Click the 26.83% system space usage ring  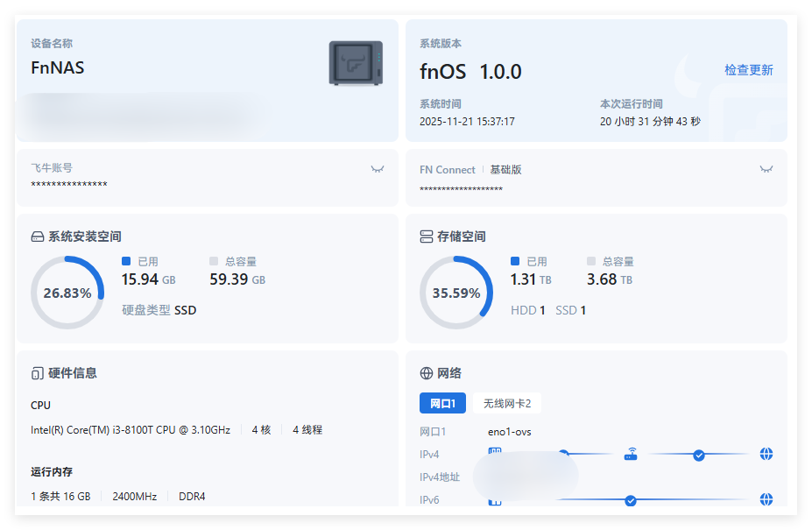pyautogui.click(x=67, y=293)
